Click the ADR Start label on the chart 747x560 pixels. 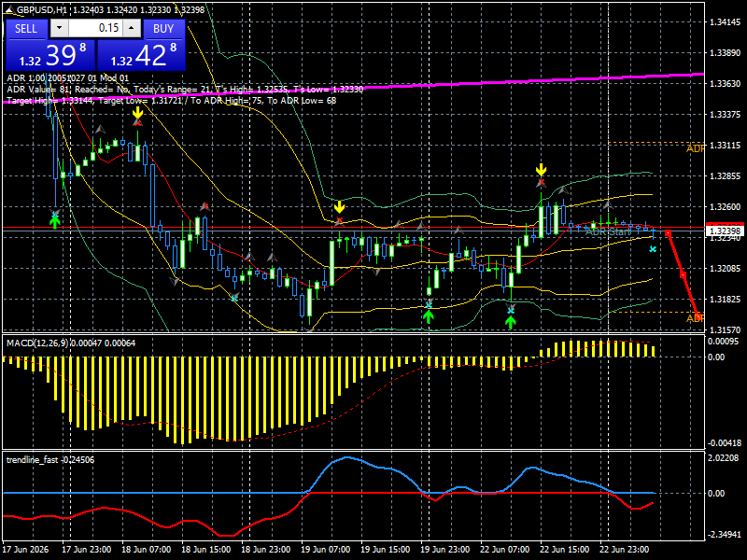608,231
